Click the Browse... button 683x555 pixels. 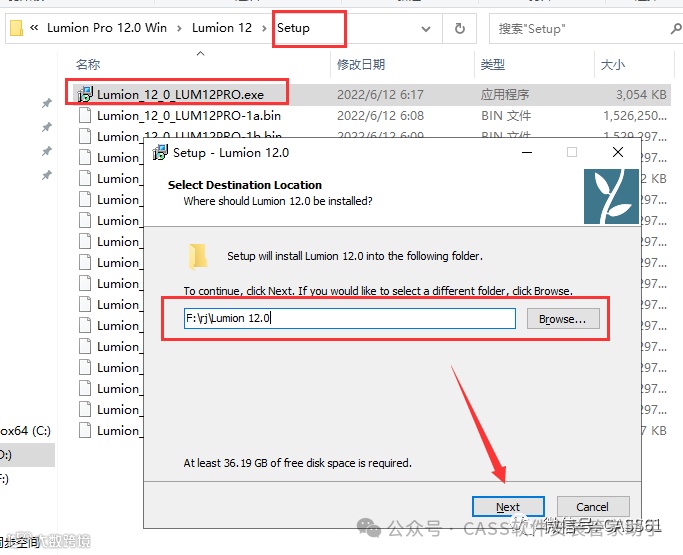point(562,319)
